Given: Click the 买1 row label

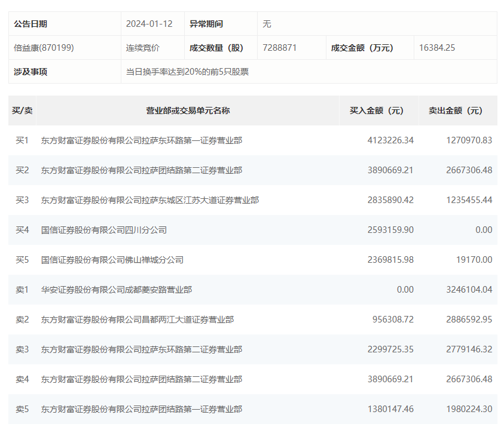Looking at the screenshot, I should (x=22, y=140).
